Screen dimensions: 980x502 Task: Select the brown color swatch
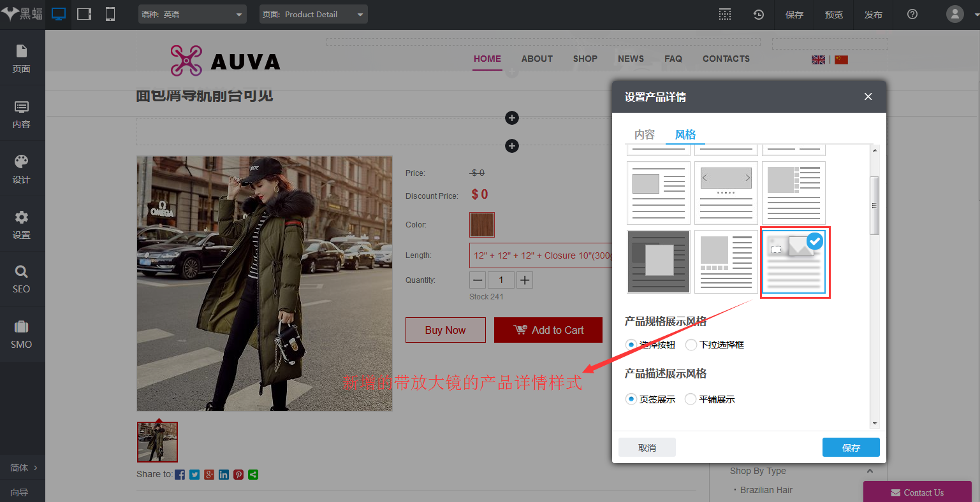(481, 224)
